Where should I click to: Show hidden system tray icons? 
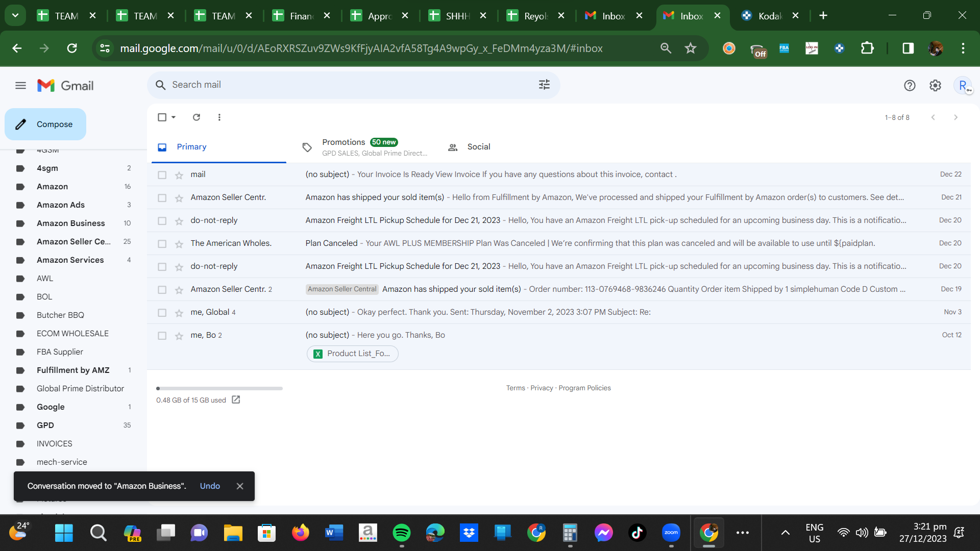(x=786, y=533)
